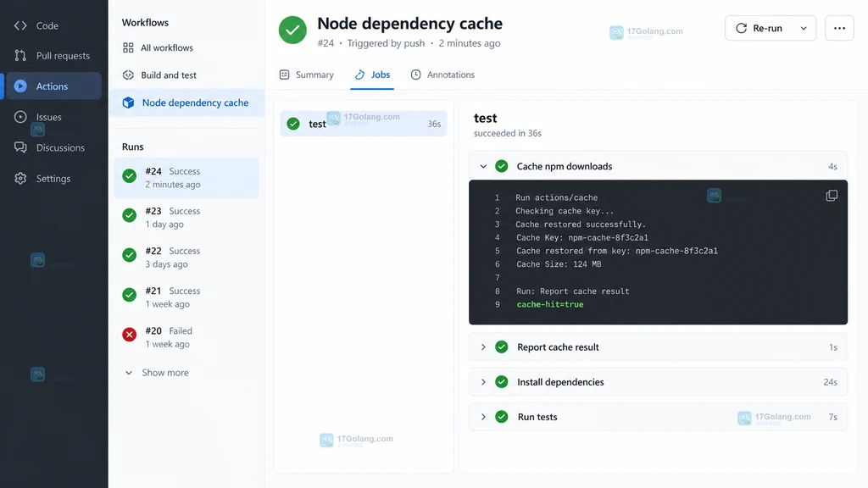This screenshot has height=488, width=868.
Task: Click the All workflows grid icon
Action: pos(128,47)
